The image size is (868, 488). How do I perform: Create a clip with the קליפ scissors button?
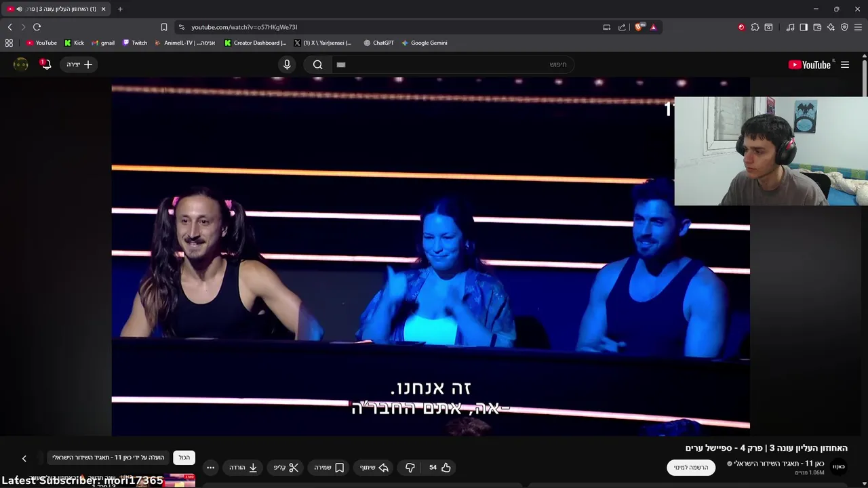(286, 468)
